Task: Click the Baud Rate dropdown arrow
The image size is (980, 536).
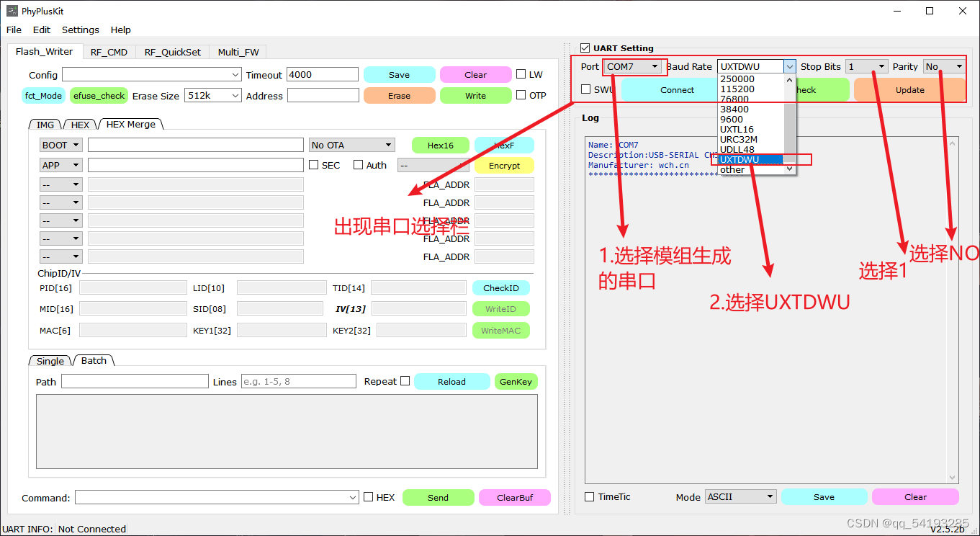Action: click(790, 67)
